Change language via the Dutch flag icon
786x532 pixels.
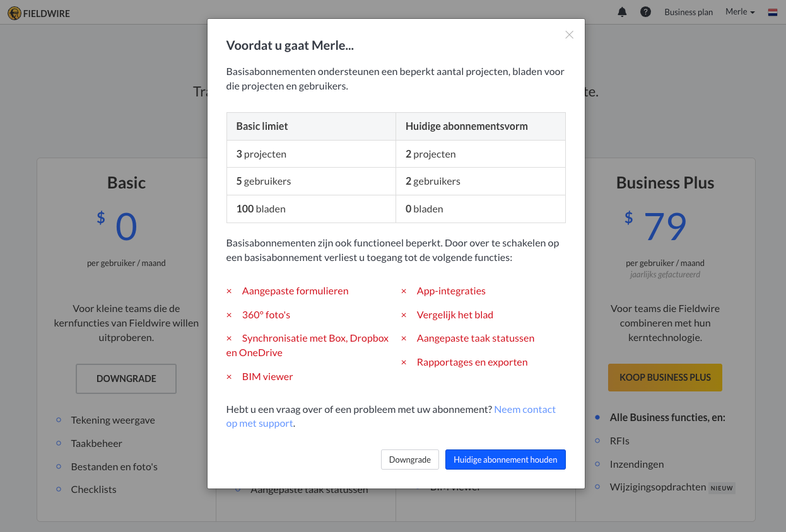[x=773, y=12]
